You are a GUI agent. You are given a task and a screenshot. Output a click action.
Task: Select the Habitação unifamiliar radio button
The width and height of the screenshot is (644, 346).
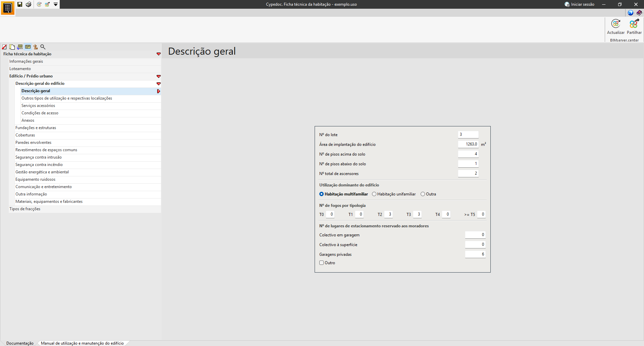point(374,194)
